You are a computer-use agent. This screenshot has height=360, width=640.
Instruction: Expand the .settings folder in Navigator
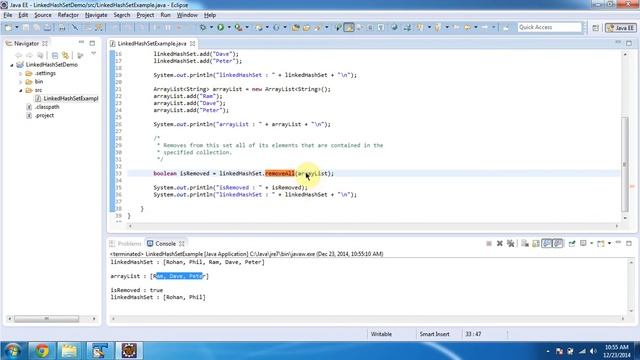point(21,73)
